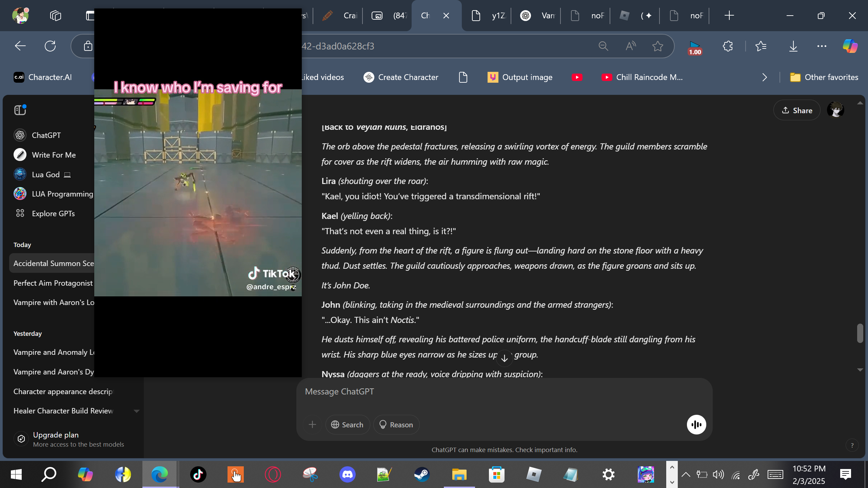Viewport: 868px width, 488px height.
Task: Open the ChatGPT user profile avatar
Action: tap(835, 110)
